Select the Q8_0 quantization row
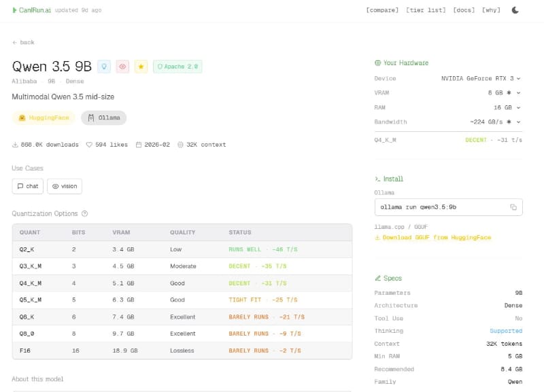The height and width of the screenshot is (392, 544). coord(182,334)
